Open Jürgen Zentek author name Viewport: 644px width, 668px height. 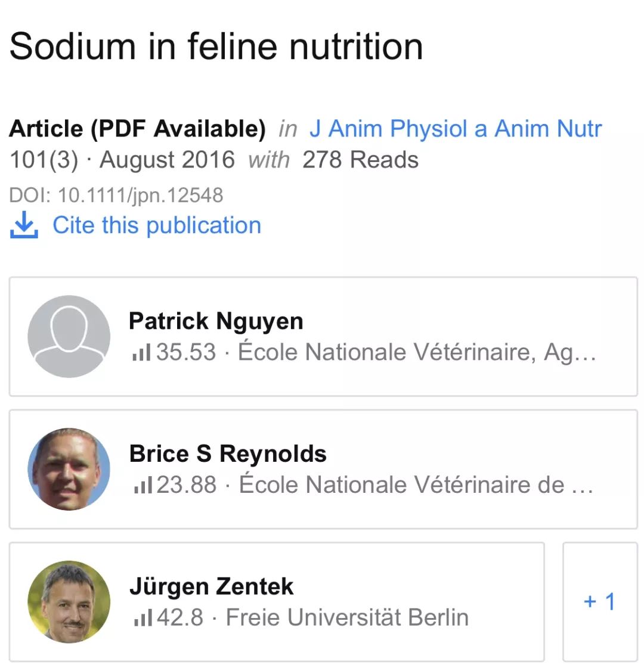click(211, 587)
